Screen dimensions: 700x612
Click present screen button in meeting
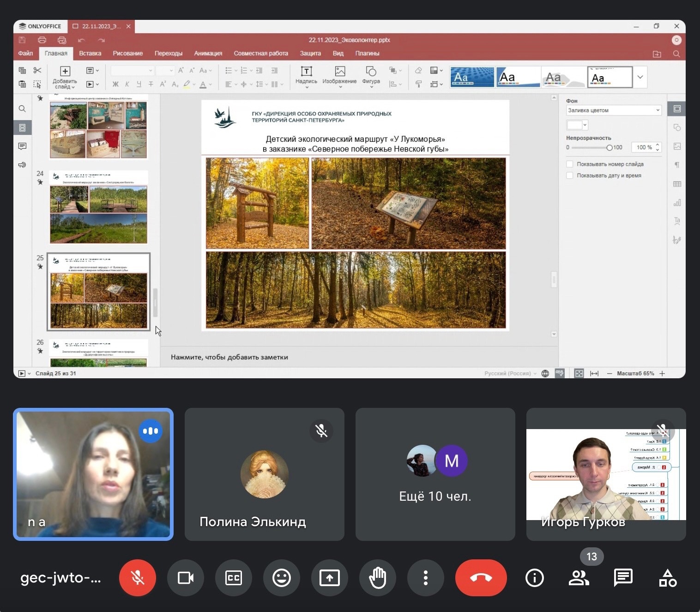330,578
